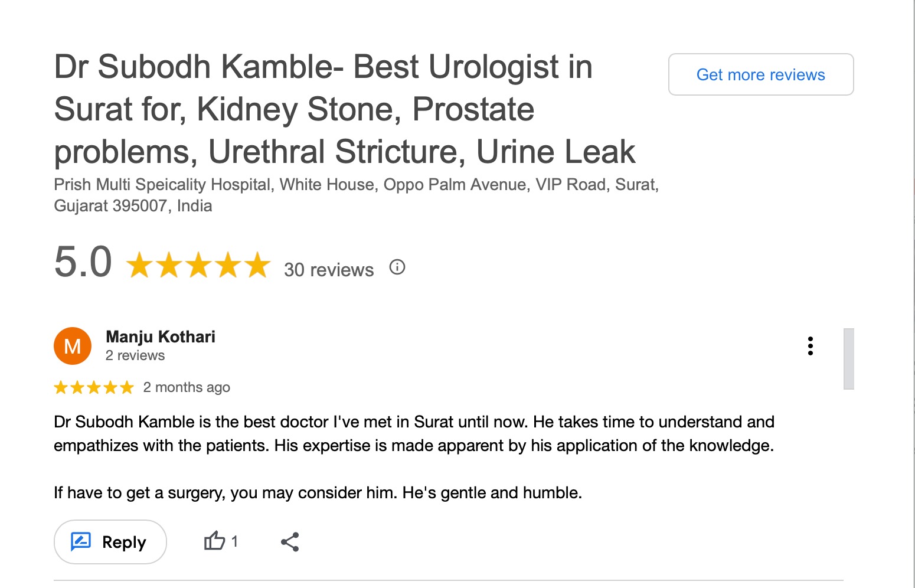The image size is (915, 588).
Task: Click the review text about best doctor
Action: [x=414, y=433]
